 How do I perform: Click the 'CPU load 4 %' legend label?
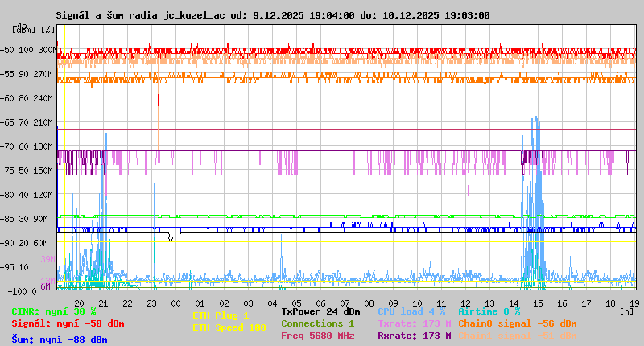coord(411,311)
